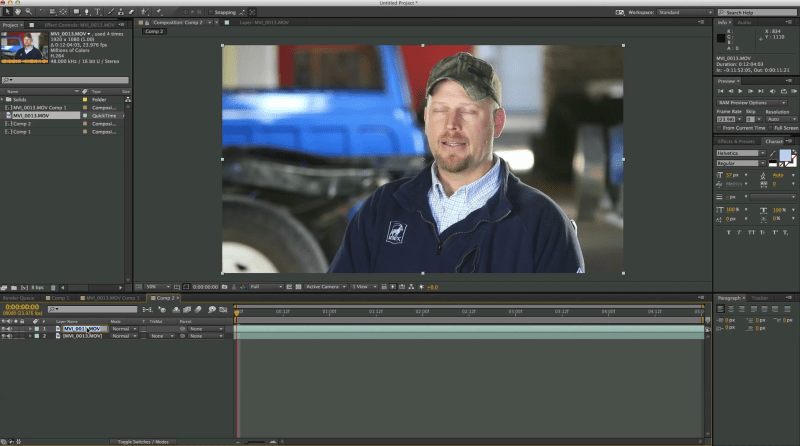
Task: Click the Composition Mini-Flowchart icon
Action: tap(147, 309)
